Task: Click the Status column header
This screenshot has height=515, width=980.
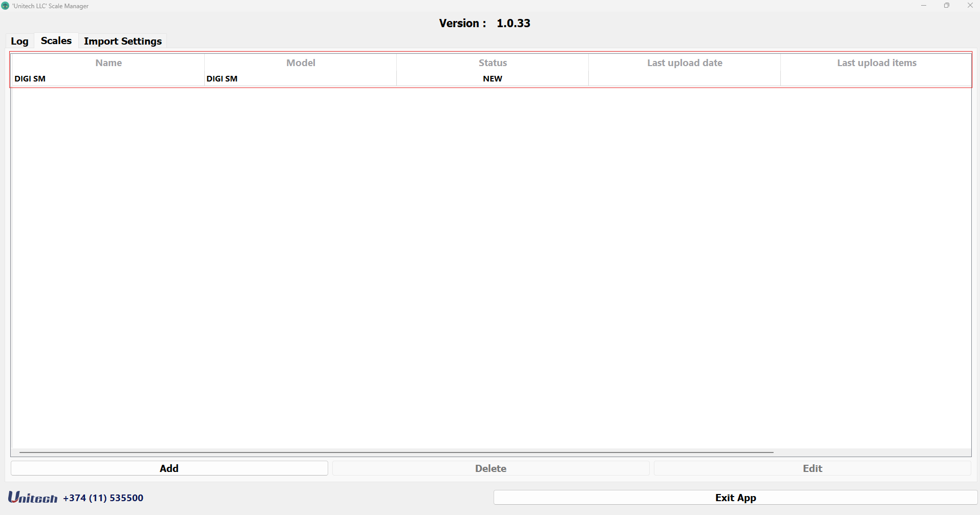Action: (x=493, y=63)
